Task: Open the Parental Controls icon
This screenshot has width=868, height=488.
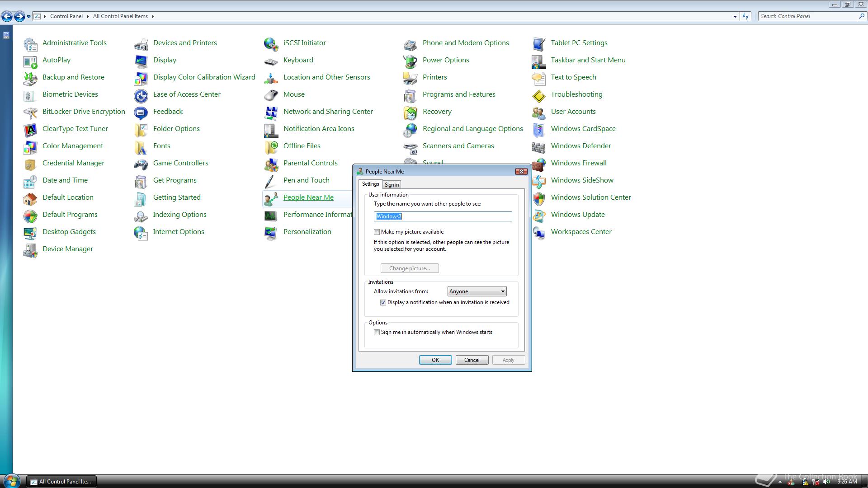Action: [x=271, y=164]
